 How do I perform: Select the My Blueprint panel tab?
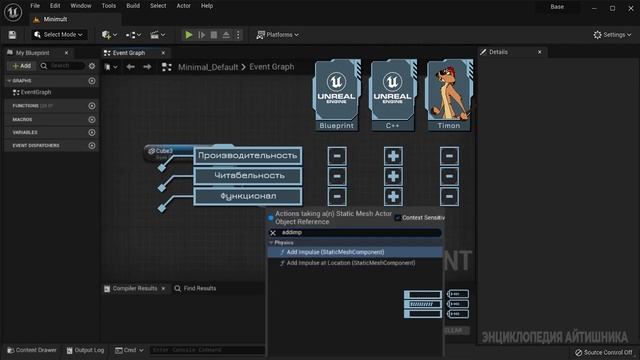[32, 53]
